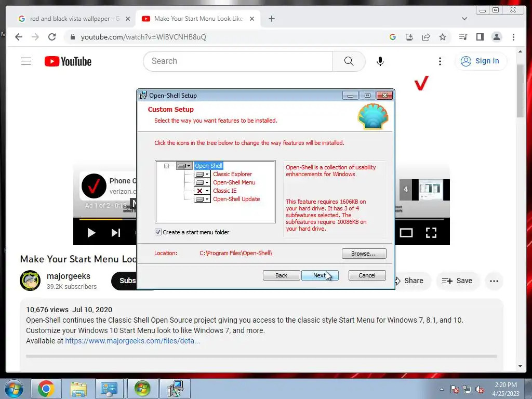The height and width of the screenshot is (399, 532).
Task: Open more actions ellipsis below video
Action: 494,281
